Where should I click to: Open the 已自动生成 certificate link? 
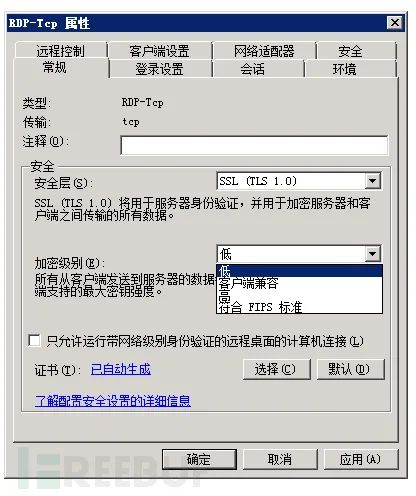pyautogui.click(x=121, y=369)
